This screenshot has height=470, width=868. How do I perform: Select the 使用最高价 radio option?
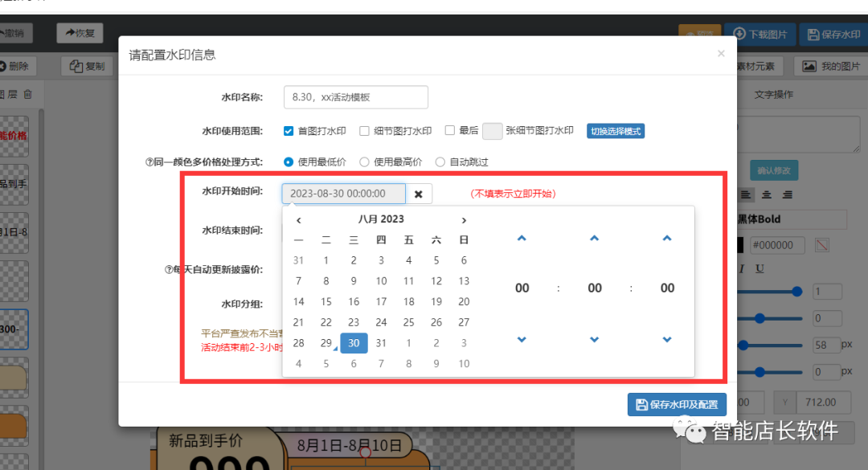coord(364,162)
